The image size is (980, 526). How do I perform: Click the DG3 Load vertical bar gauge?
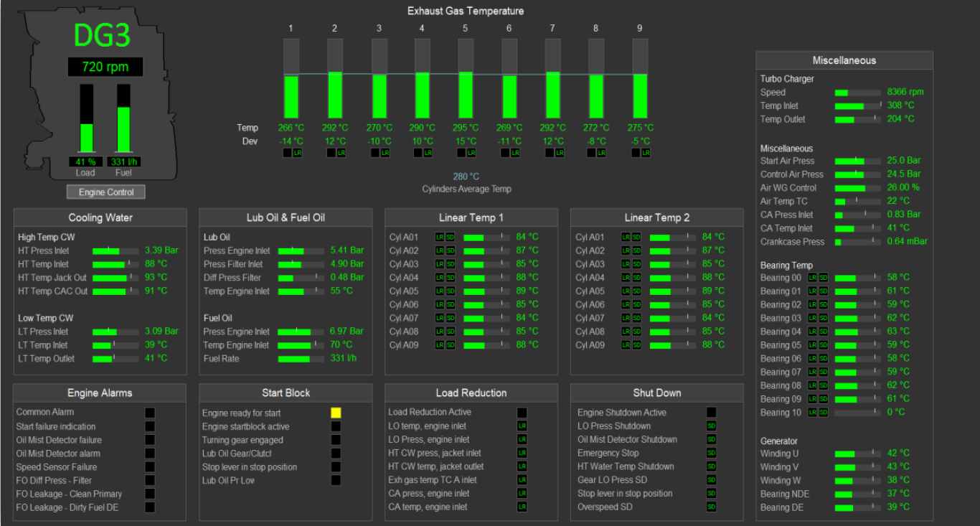(87, 118)
